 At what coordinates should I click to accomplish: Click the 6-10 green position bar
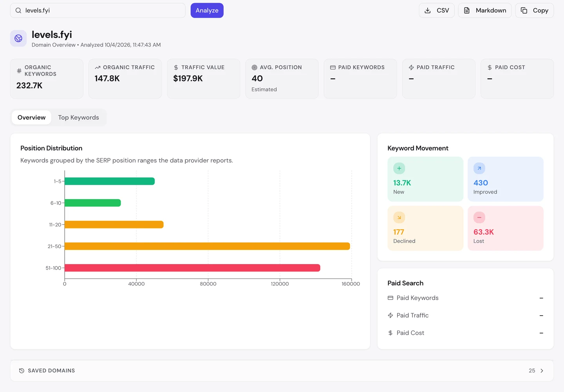point(93,203)
